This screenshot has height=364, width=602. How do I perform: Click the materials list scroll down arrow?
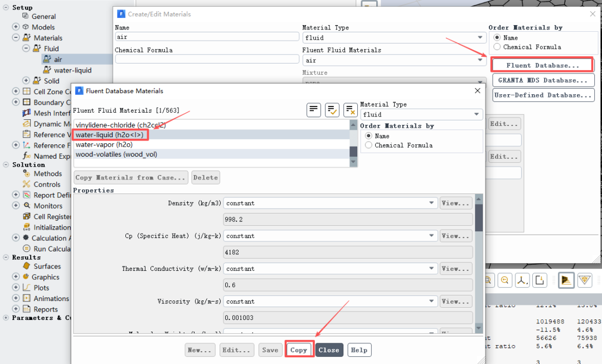[x=353, y=162]
